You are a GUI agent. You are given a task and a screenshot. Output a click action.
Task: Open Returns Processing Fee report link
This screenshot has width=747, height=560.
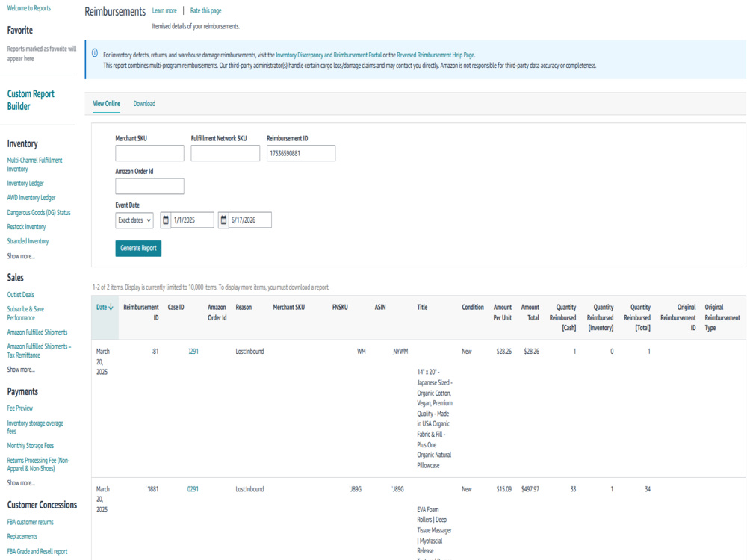(38, 464)
